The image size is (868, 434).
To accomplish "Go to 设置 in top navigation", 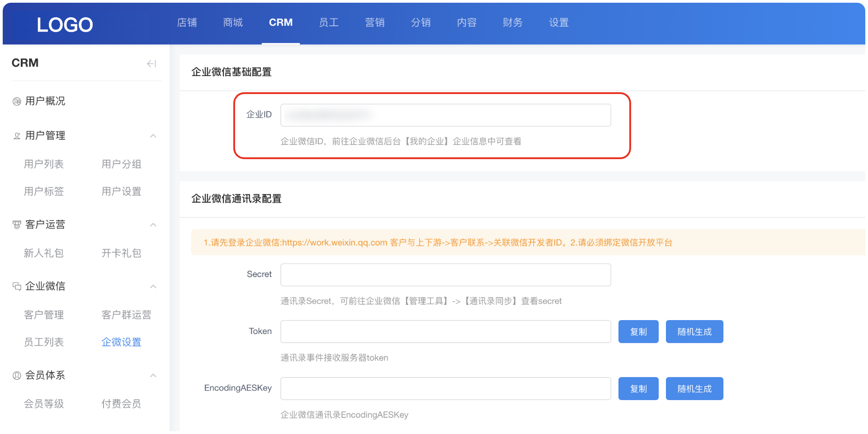I will pyautogui.click(x=558, y=23).
